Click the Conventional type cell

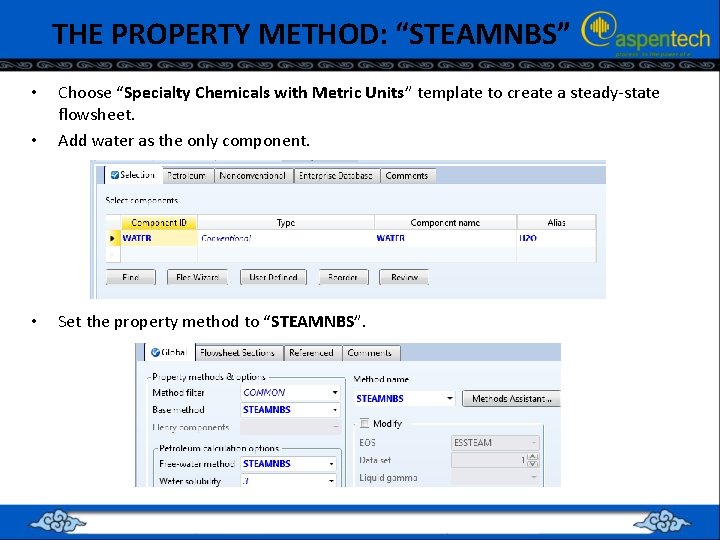[286, 238]
